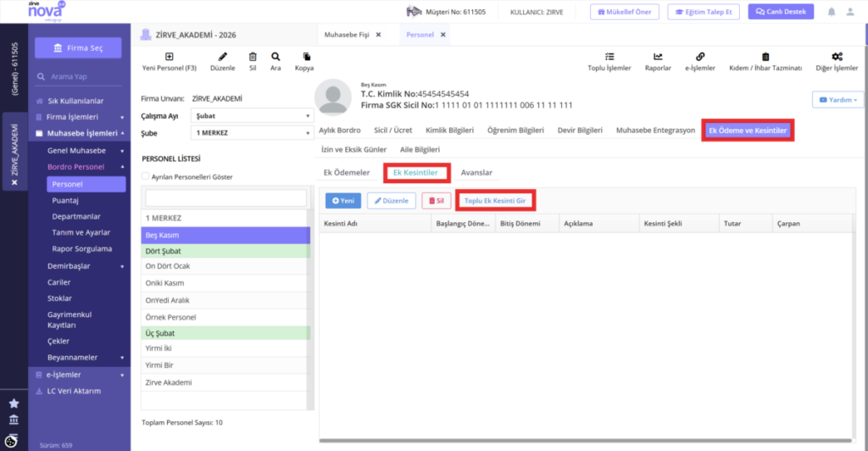This screenshot has height=451, width=868.
Task: Click the e-İşlemler link icon
Action: point(699,57)
